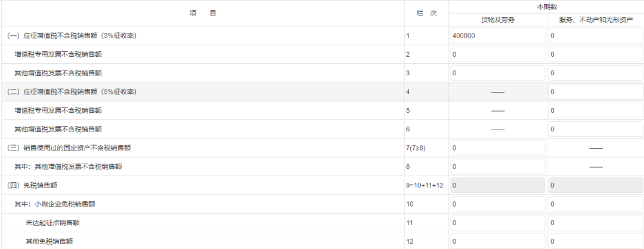Screen dimensions: 644x249
Task: Click row 11 services column input
Action: [x=595, y=223]
